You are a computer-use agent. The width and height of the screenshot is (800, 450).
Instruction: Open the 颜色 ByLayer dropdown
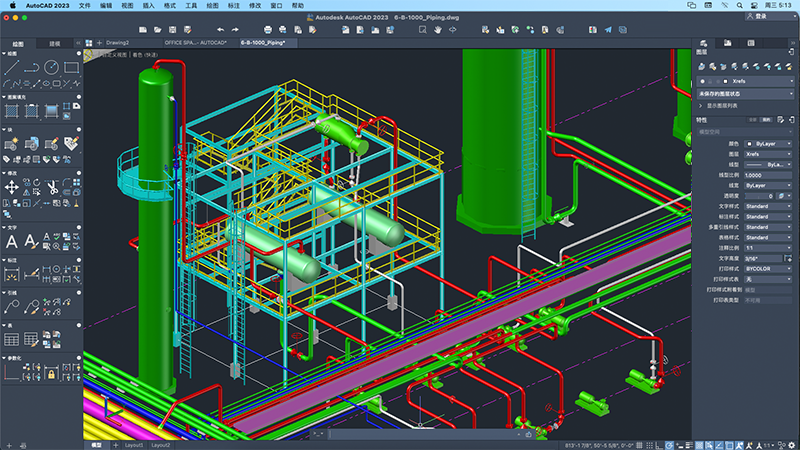pos(767,143)
